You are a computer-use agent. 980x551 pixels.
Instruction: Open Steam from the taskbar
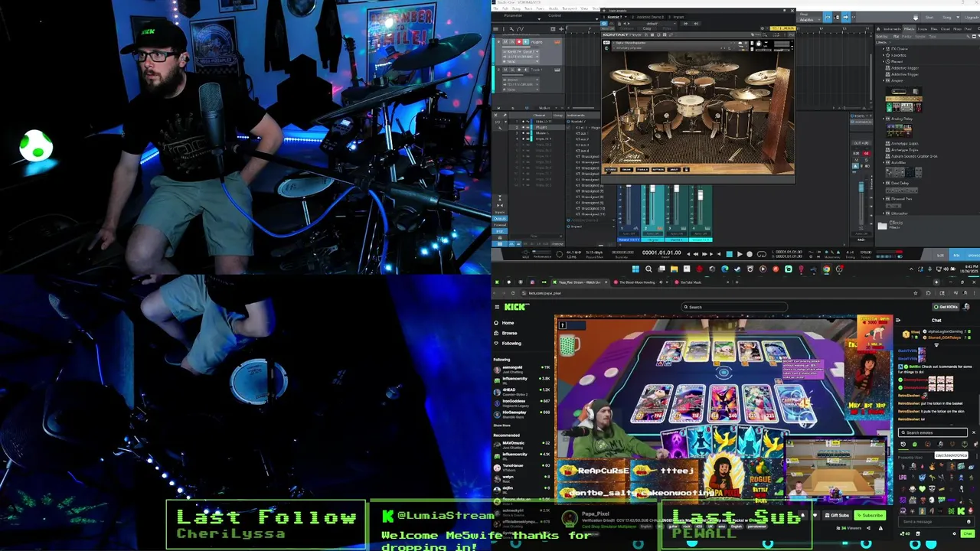pyautogui.click(x=737, y=269)
